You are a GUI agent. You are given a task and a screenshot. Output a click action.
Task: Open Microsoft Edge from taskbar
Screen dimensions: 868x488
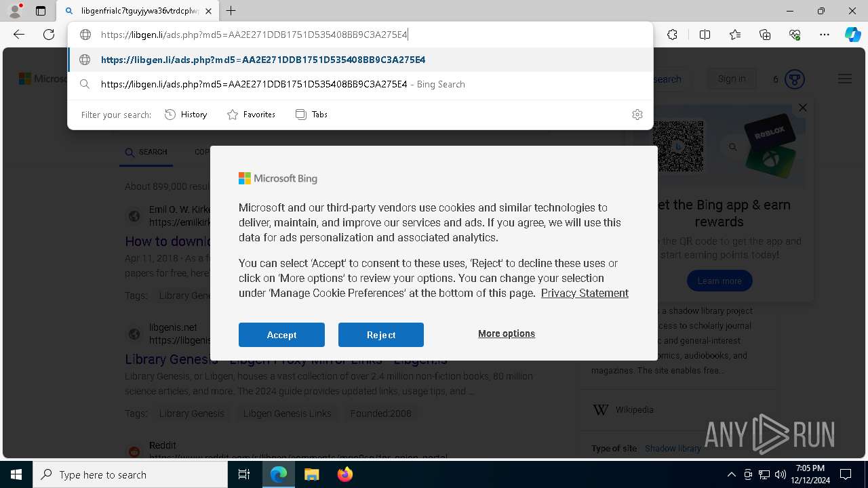click(279, 474)
